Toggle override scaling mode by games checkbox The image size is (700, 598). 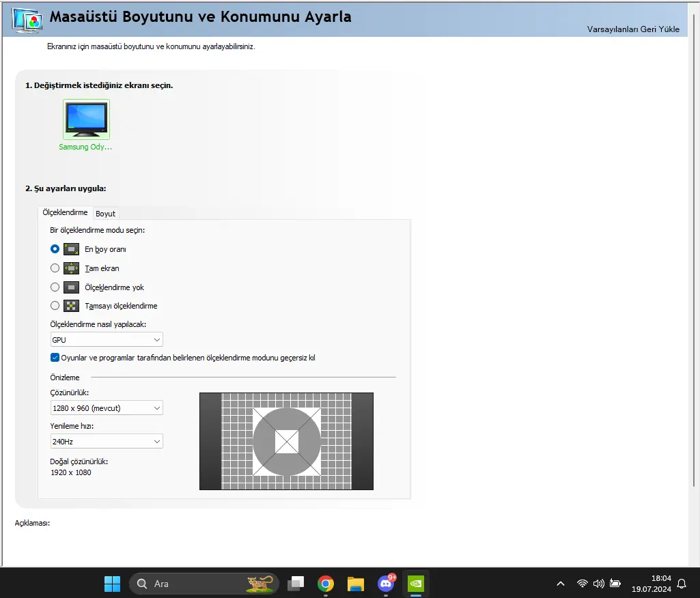click(x=55, y=358)
